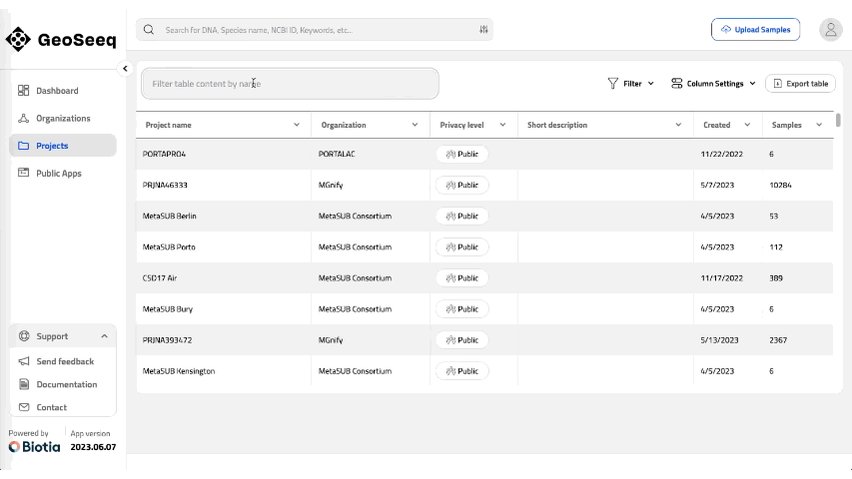The width and height of the screenshot is (852, 479).
Task: Open the Column Settings dropdown chevron
Action: [752, 84]
